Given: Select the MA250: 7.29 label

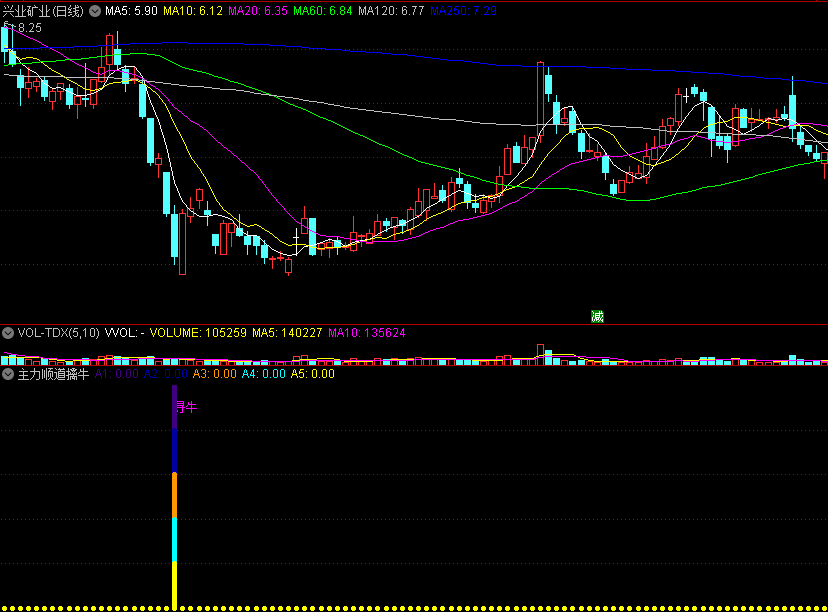Looking at the screenshot, I should (464, 11).
